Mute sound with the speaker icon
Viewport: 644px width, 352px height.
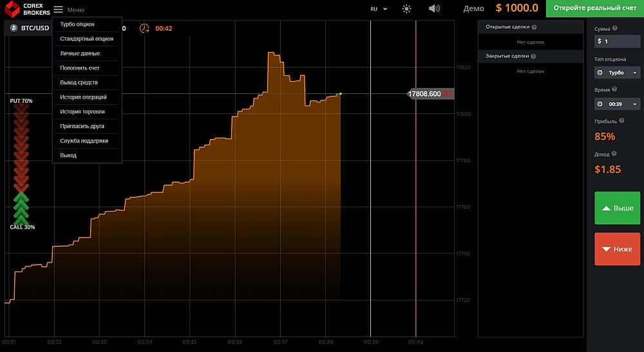[434, 8]
